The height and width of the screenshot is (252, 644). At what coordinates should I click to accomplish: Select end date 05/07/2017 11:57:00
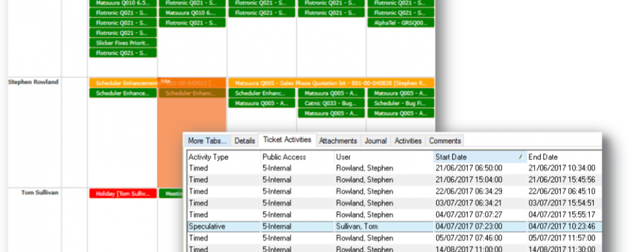[561, 238]
